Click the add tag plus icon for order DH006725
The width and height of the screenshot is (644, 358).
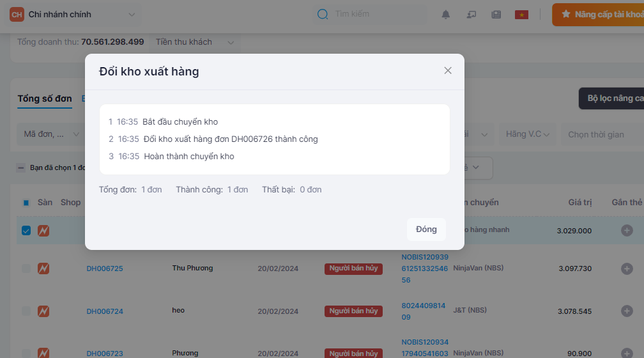click(627, 268)
